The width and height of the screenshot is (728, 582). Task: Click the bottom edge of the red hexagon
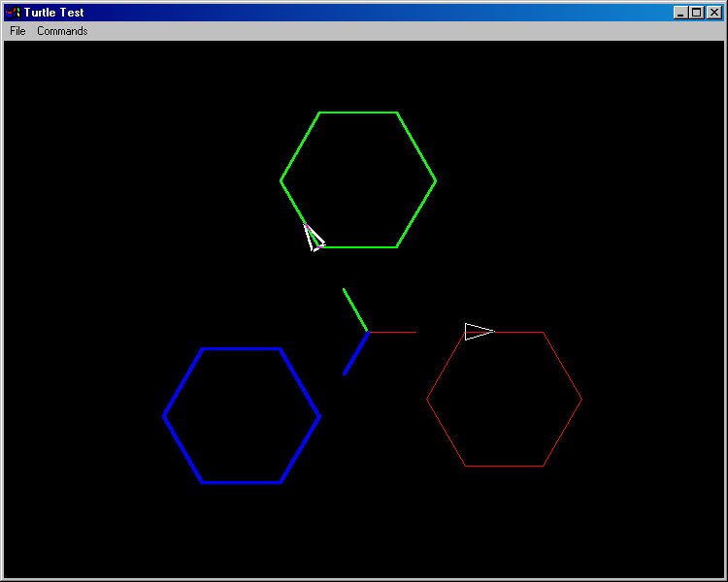[504, 466]
